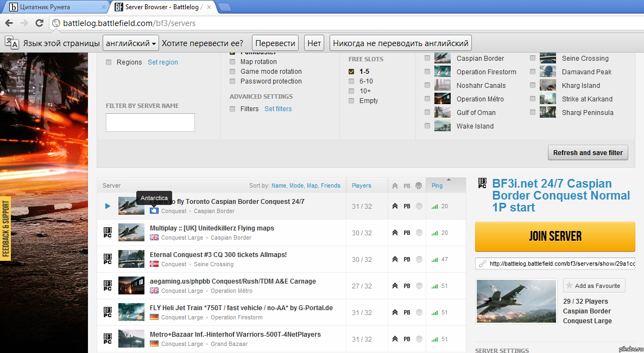Click the UK flag on Unitedkillerz server row
This screenshot has width=644, height=353.
[x=154, y=238]
